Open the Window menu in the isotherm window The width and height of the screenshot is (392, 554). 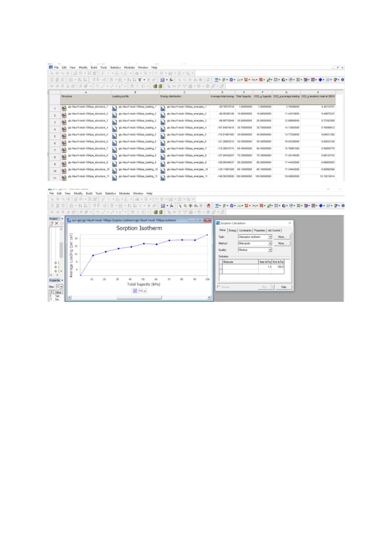coord(138,194)
